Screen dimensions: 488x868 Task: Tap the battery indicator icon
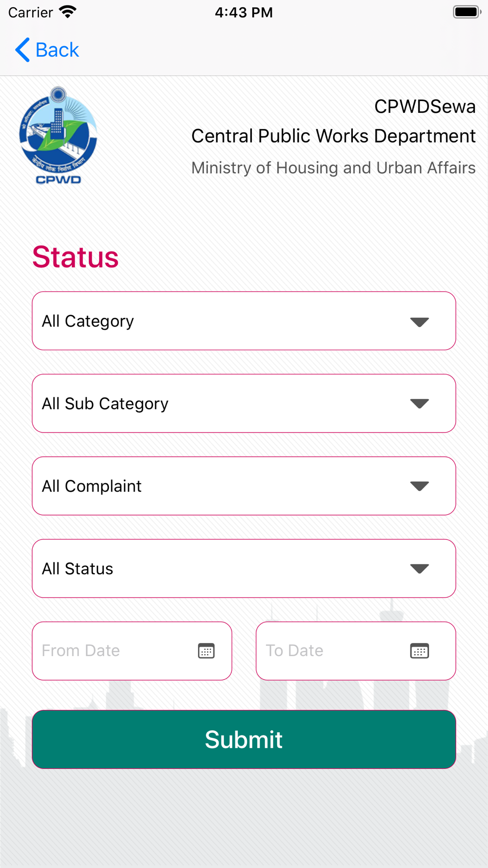[467, 12]
